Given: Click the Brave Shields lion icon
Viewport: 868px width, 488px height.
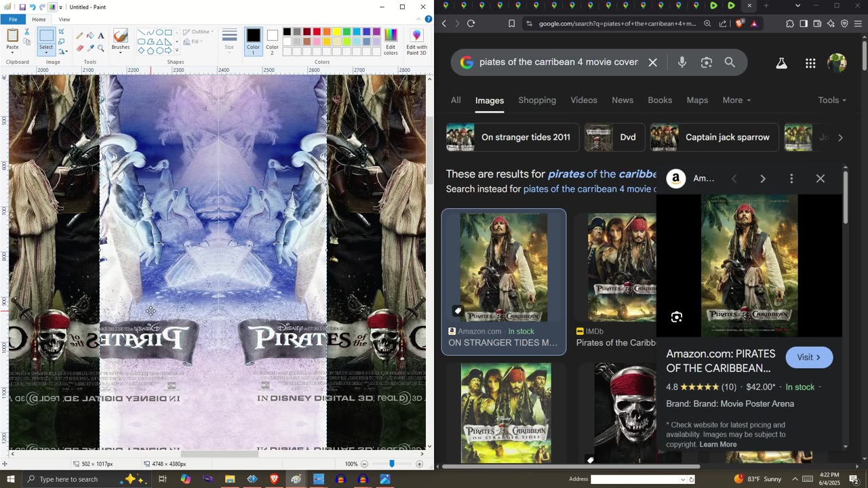Looking at the screenshot, I should click(740, 24).
